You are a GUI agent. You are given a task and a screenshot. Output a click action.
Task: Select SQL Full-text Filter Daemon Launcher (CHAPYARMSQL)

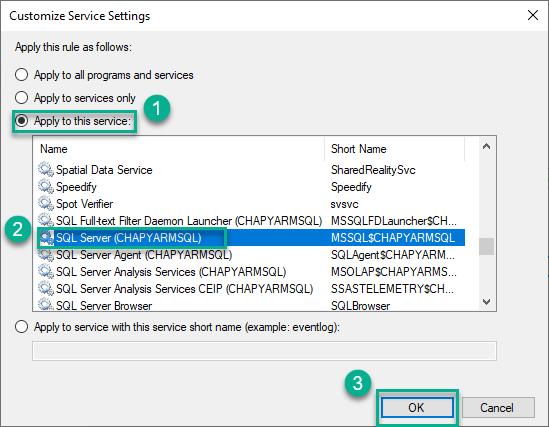tap(189, 221)
